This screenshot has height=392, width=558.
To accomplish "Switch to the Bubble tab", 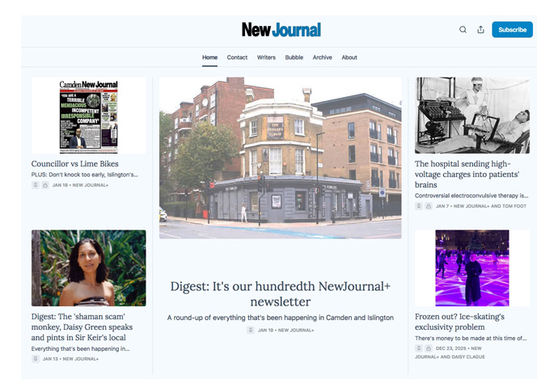I will pyautogui.click(x=294, y=57).
